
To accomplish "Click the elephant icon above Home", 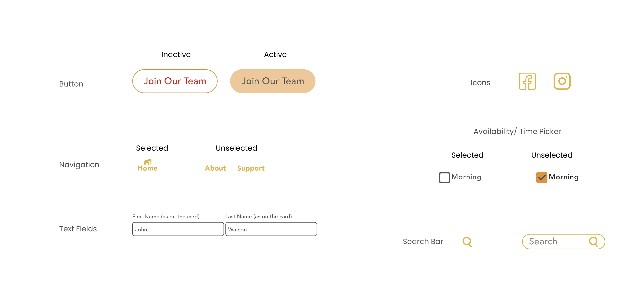I will pos(148,162).
